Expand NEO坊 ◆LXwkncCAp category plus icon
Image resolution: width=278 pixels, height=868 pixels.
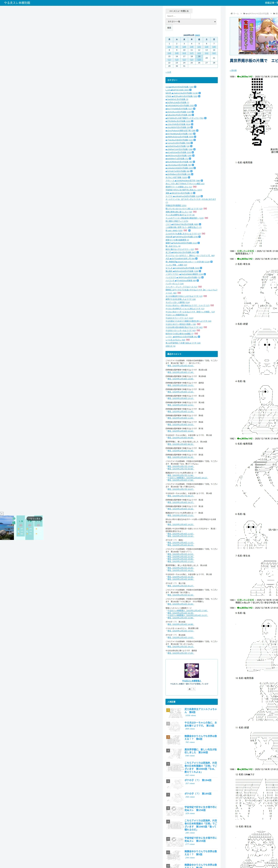(199, 93)
